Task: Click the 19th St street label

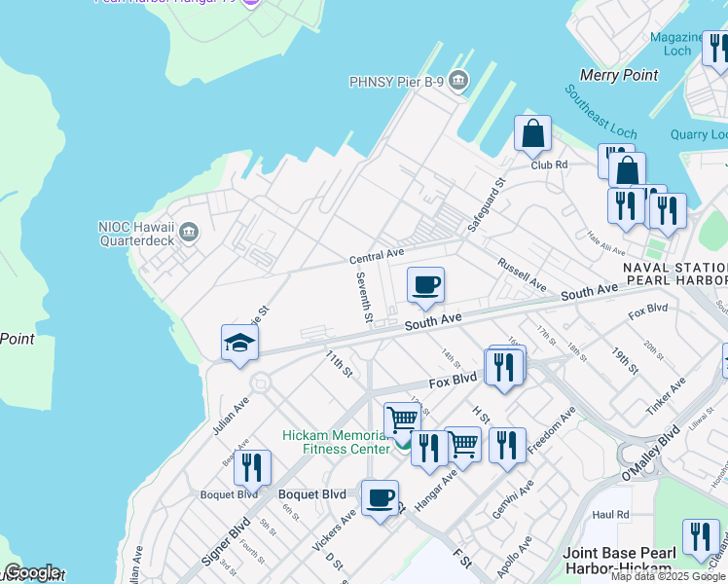Action: (x=625, y=361)
